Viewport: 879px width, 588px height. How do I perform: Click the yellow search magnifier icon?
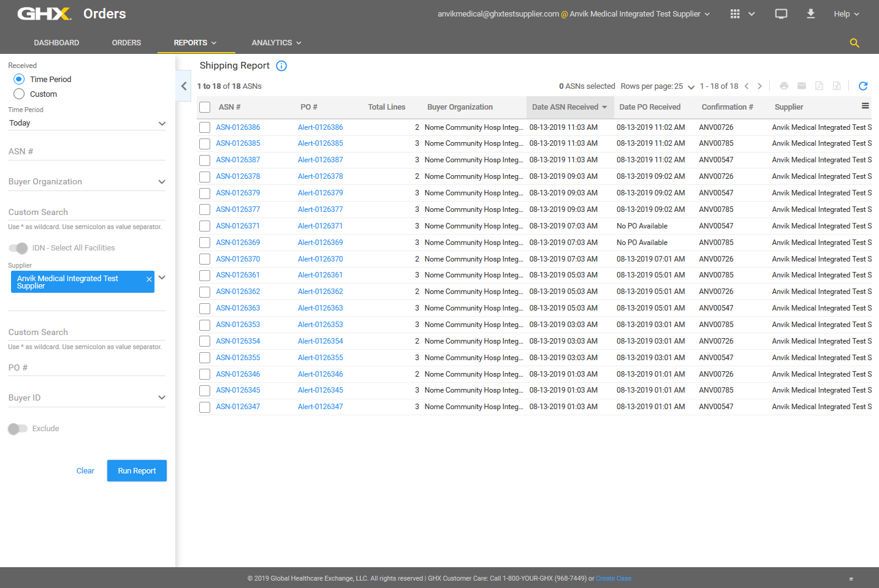click(854, 43)
